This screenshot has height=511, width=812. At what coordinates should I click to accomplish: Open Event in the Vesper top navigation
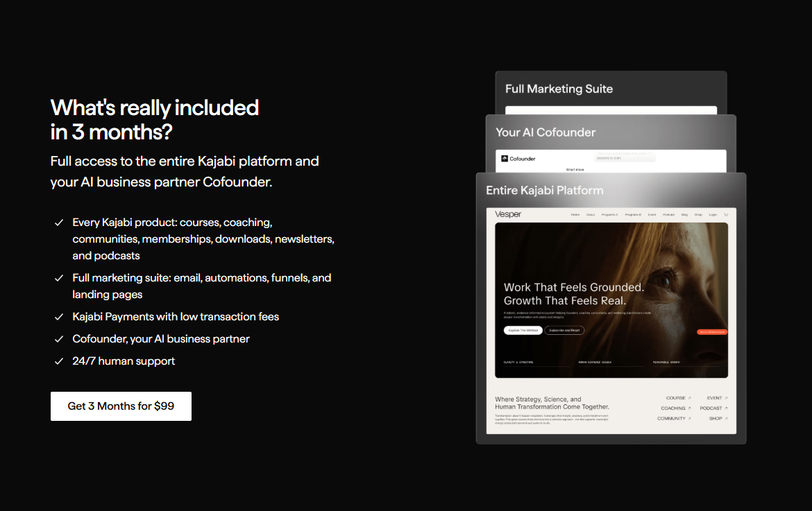pos(652,215)
